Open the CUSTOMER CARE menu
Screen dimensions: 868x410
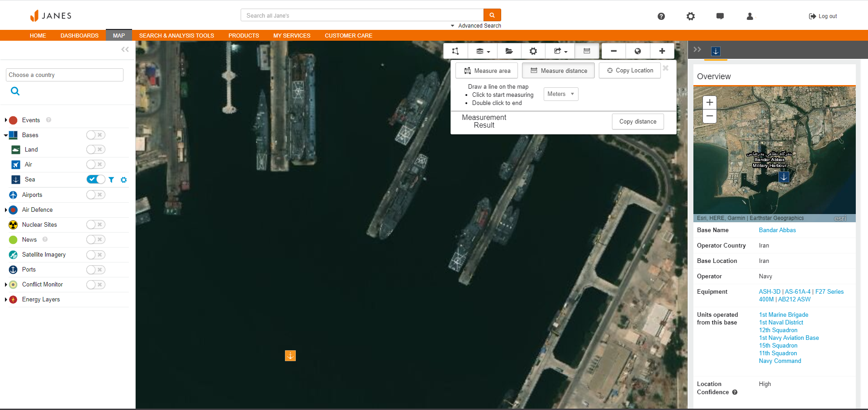click(349, 35)
